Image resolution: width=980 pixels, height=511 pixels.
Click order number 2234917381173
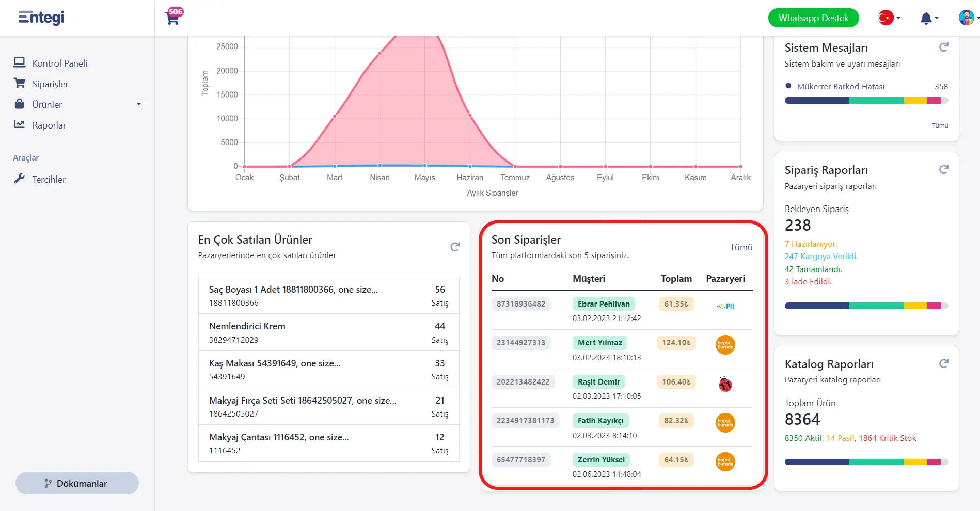click(x=525, y=420)
